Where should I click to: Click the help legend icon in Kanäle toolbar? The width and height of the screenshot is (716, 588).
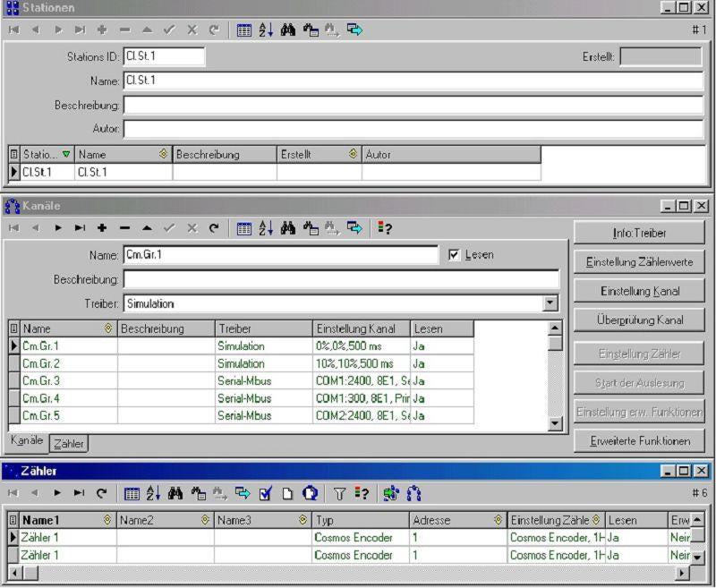[384, 228]
